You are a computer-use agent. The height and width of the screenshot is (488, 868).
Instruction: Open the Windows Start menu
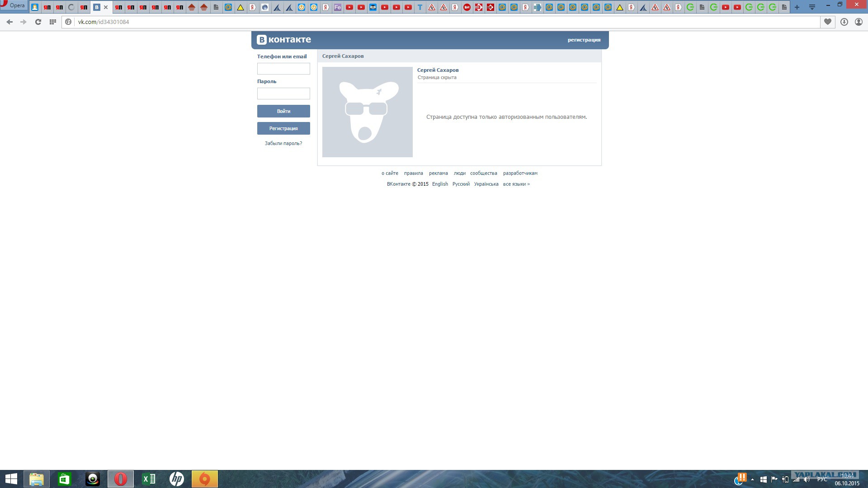11,479
